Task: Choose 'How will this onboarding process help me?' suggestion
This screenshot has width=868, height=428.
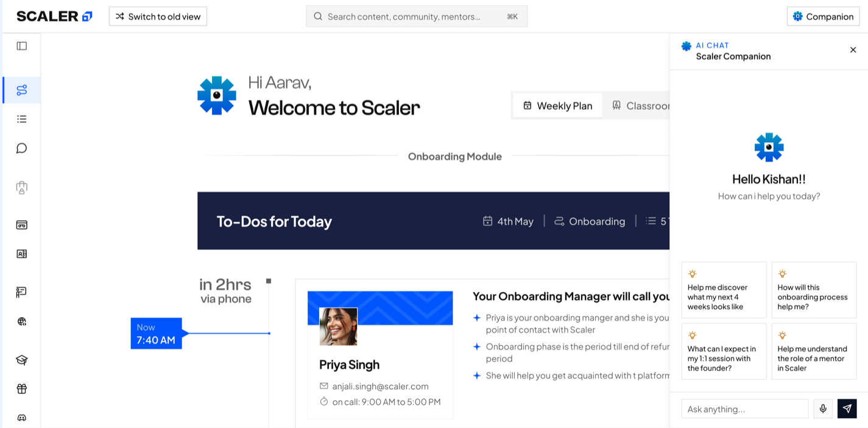Action: pyautogui.click(x=814, y=290)
